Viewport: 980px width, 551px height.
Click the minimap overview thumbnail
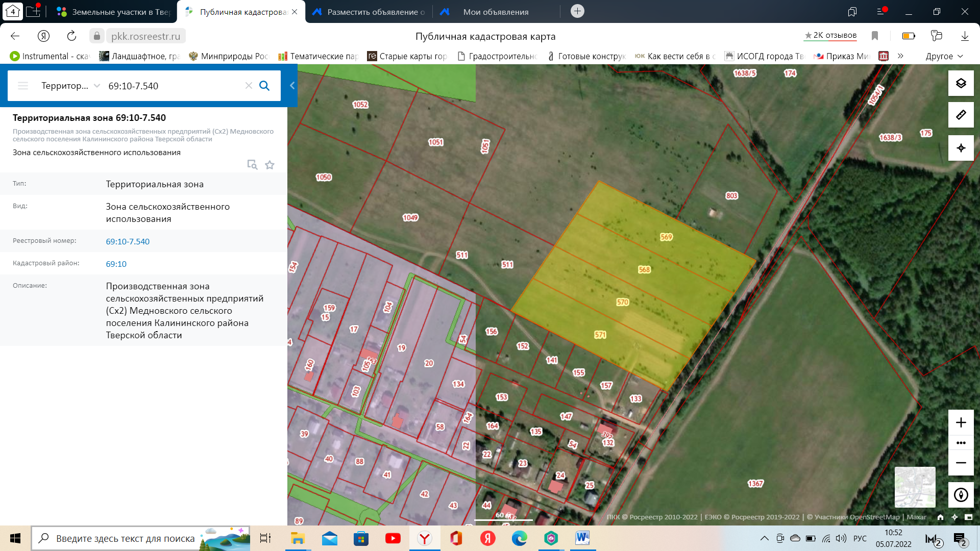click(x=915, y=487)
